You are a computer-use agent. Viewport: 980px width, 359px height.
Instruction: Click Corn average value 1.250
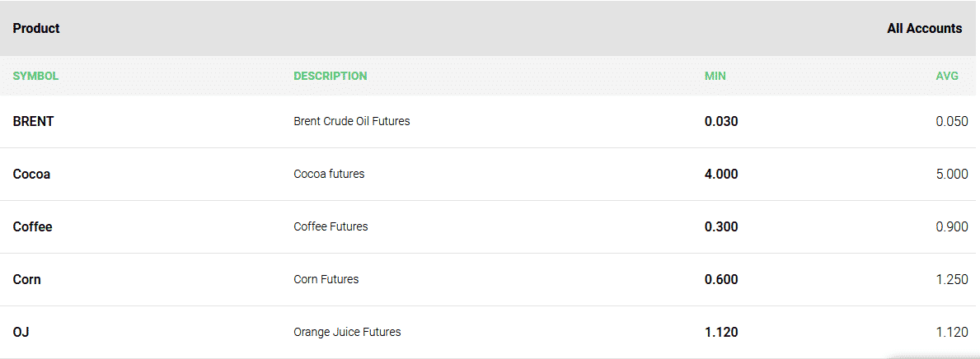tap(952, 280)
